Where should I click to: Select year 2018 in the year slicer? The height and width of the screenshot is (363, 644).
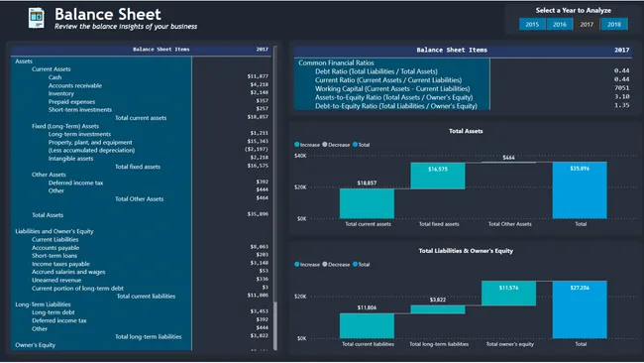[x=614, y=24]
